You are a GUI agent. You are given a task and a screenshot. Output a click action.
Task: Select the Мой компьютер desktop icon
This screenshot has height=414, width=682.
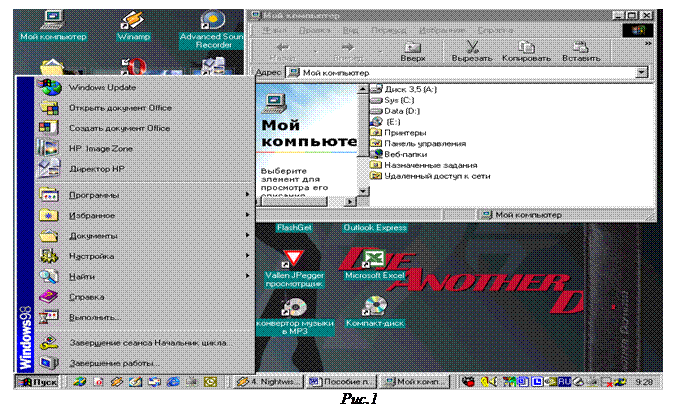click(x=53, y=26)
